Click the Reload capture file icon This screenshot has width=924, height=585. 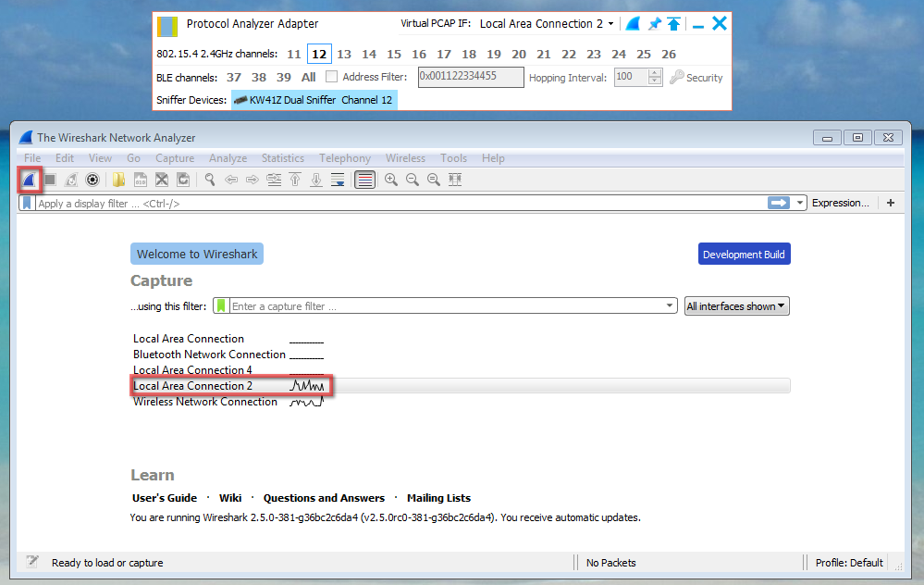point(183,180)
